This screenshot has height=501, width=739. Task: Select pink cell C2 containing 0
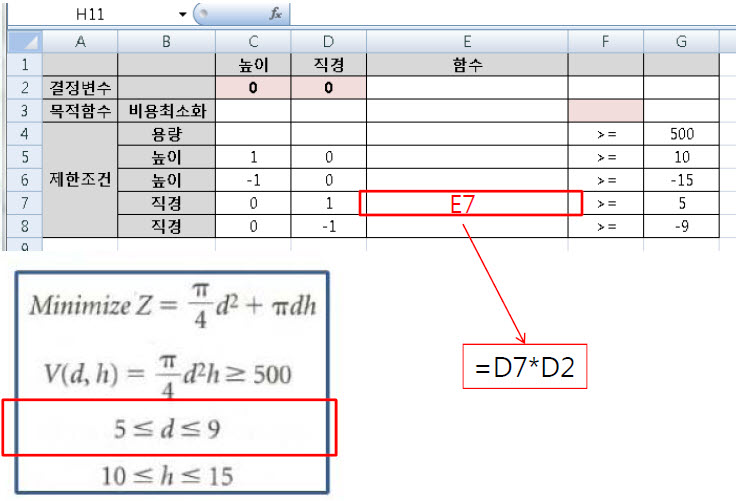(x=253, y=88)
